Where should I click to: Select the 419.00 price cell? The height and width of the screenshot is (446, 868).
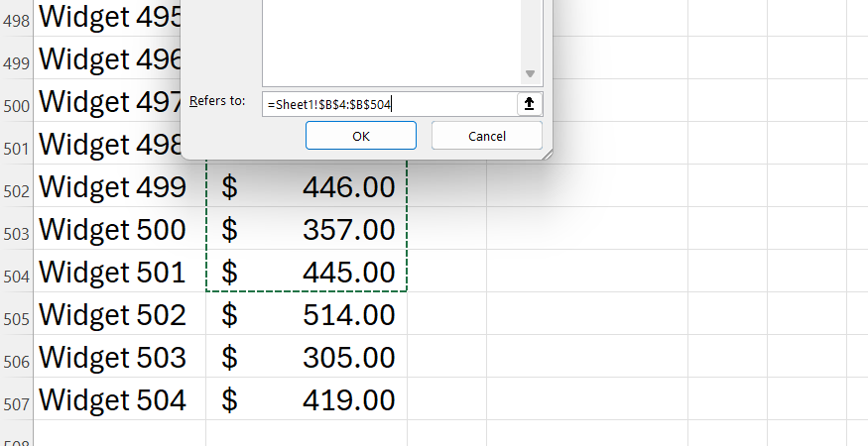(307, 399)
